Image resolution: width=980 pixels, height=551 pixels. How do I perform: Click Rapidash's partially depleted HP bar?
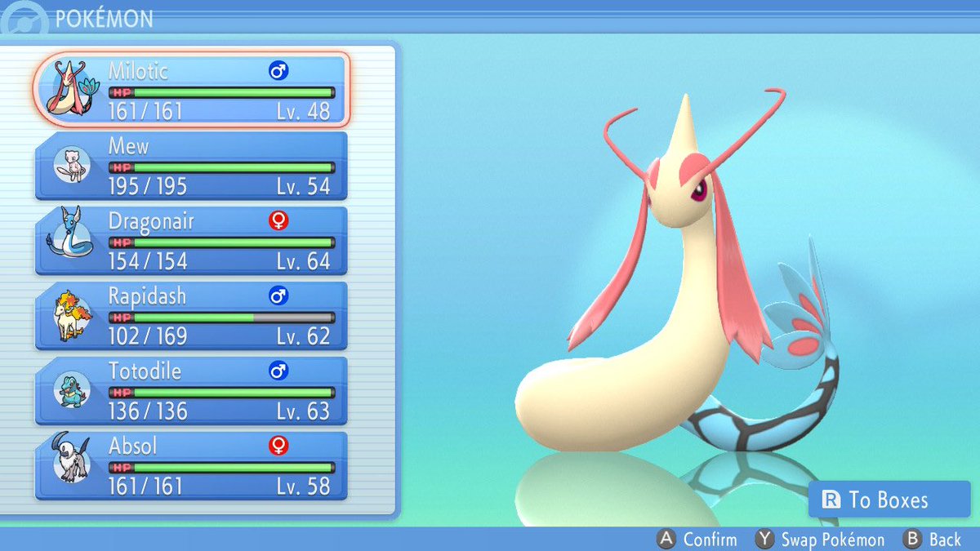click(222, 318)
